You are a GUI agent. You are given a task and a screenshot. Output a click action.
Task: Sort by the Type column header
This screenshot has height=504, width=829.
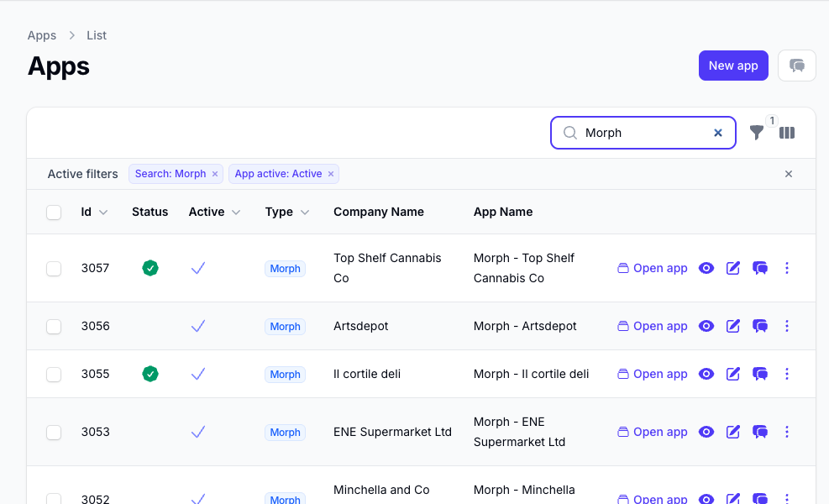[x=287, y=212]
